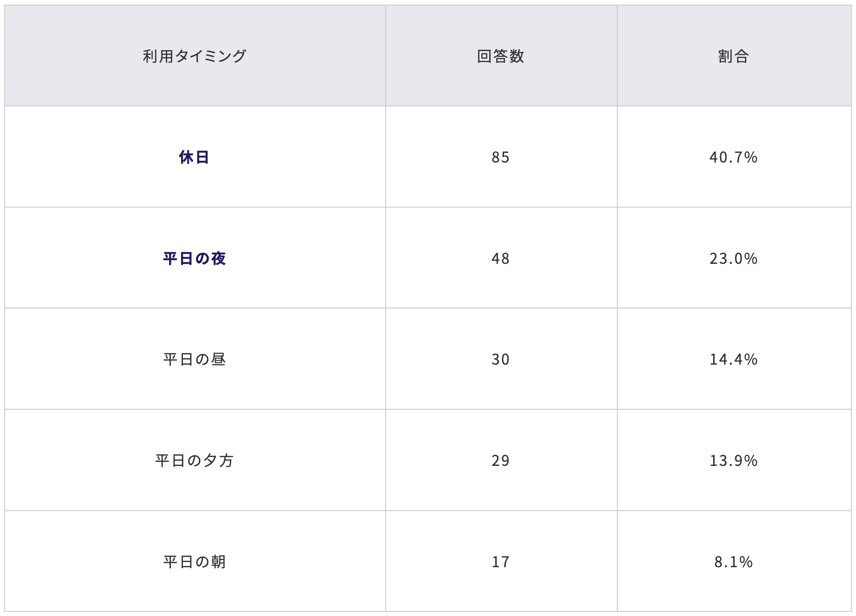
Task: Select the response count 29
Action: click(x=500, y=461)
